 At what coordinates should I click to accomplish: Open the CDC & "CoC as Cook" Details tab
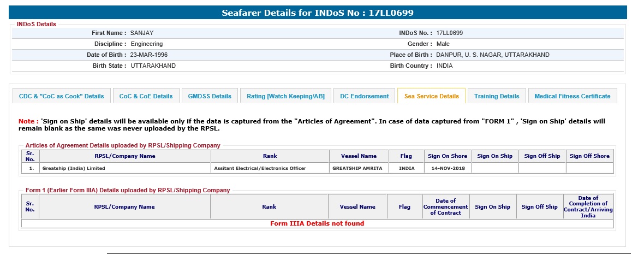62,96
